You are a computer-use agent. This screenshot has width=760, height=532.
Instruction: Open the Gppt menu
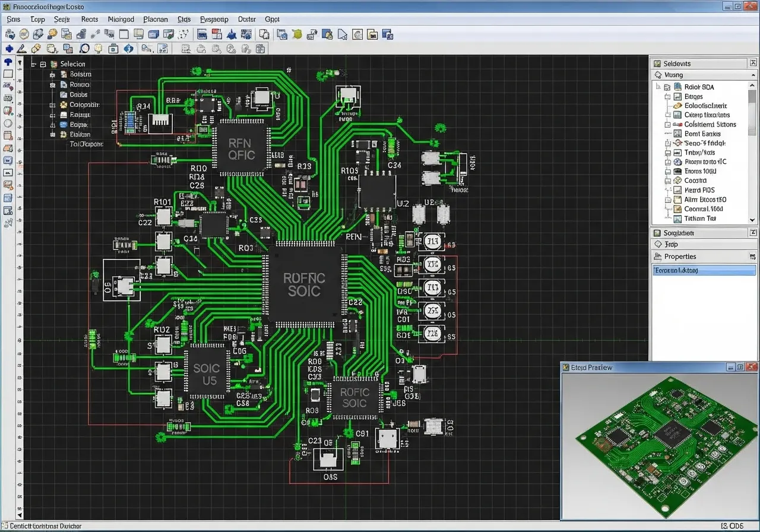(x=272, y=19)
